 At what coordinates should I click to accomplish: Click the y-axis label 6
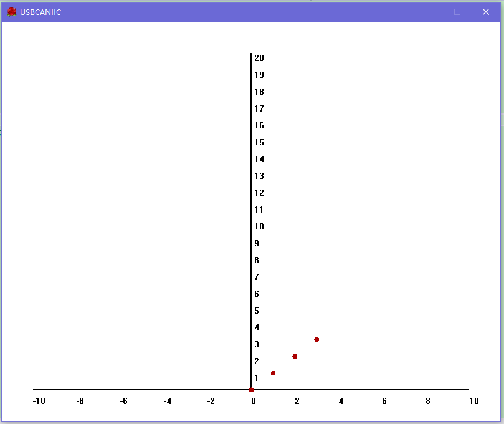(x=257, y=294)
